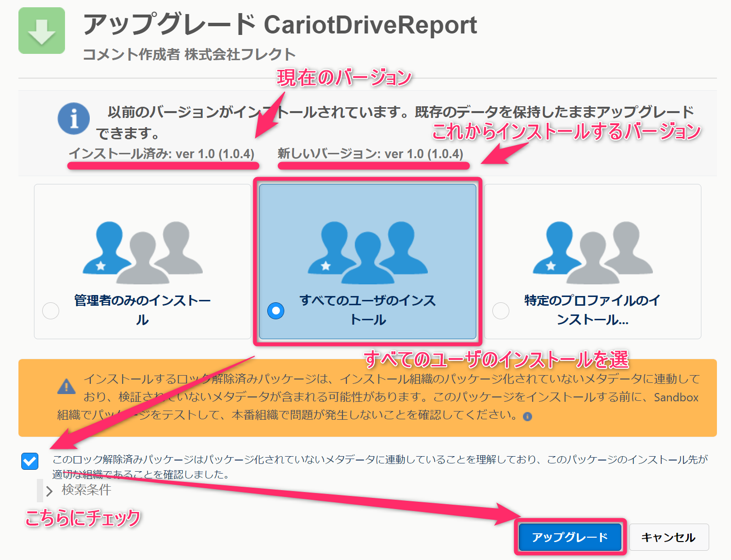Screen dimensions: 731x560
Task: Select the すべてのユーザのインストール radio button
Action: click(276, 311)
